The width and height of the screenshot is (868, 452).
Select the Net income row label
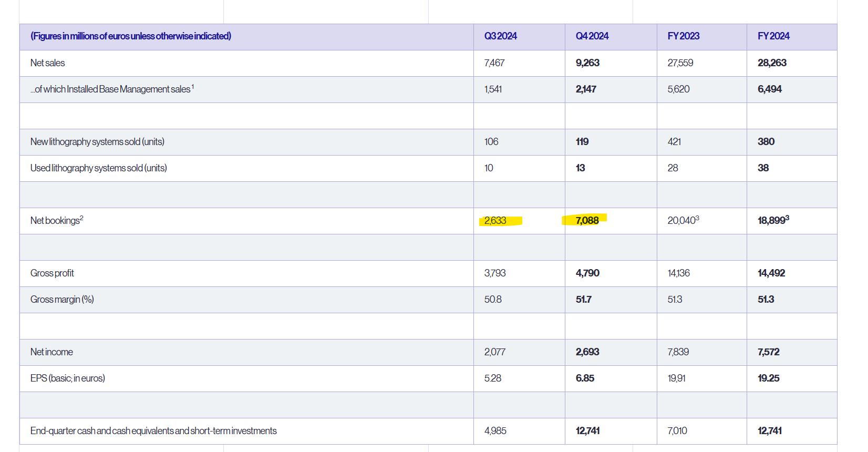[51, 352]
